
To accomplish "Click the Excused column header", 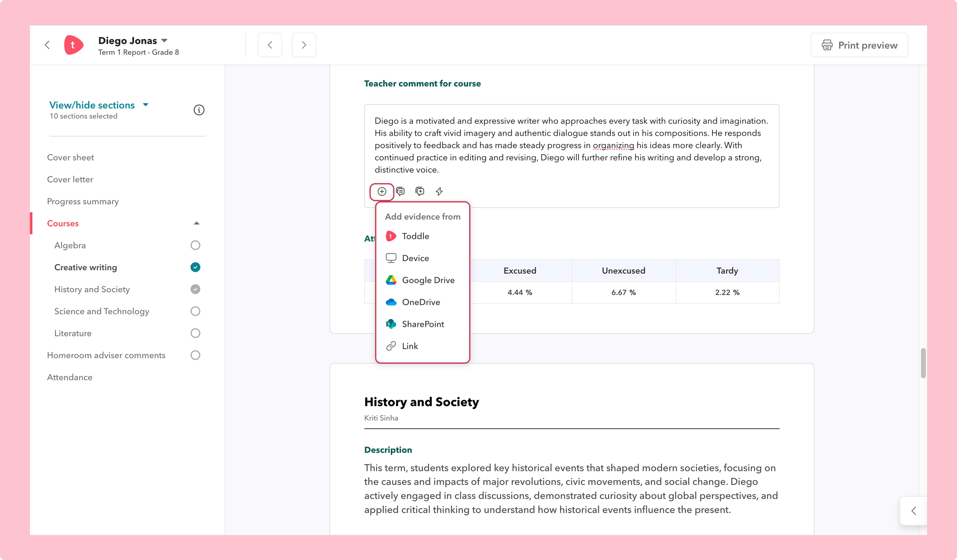I will [x=520, y=271].
